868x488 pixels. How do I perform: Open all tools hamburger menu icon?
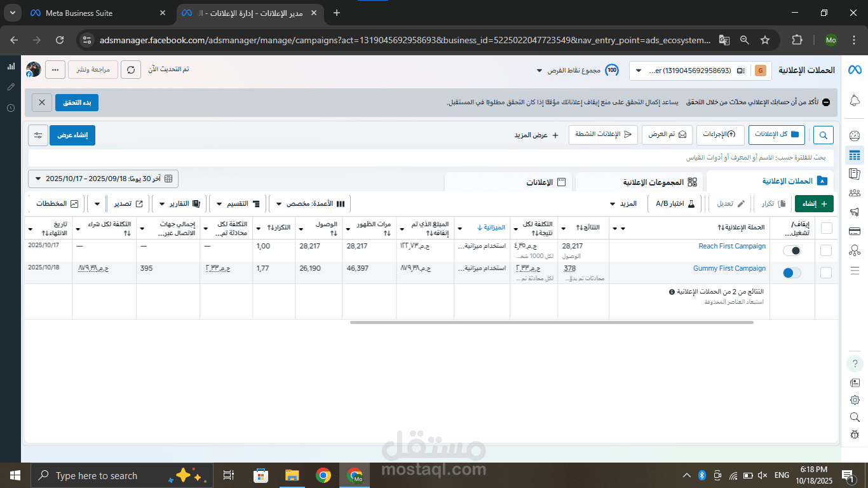click(x=855, y=270)
